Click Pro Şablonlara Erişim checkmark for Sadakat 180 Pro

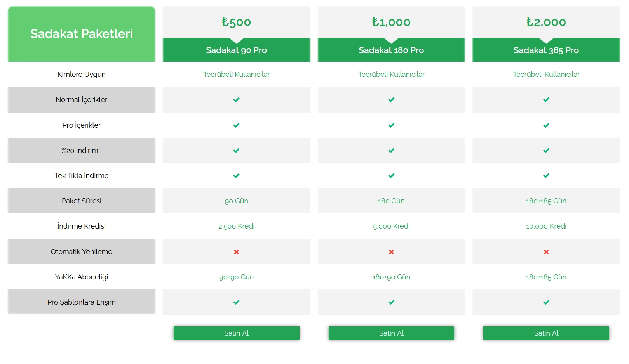coord(391,302)
